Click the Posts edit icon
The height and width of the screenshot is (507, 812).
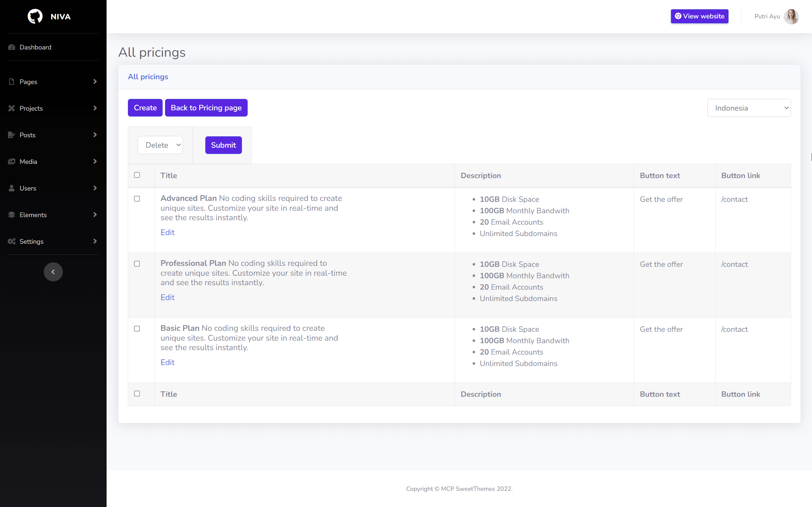point(12,135)
